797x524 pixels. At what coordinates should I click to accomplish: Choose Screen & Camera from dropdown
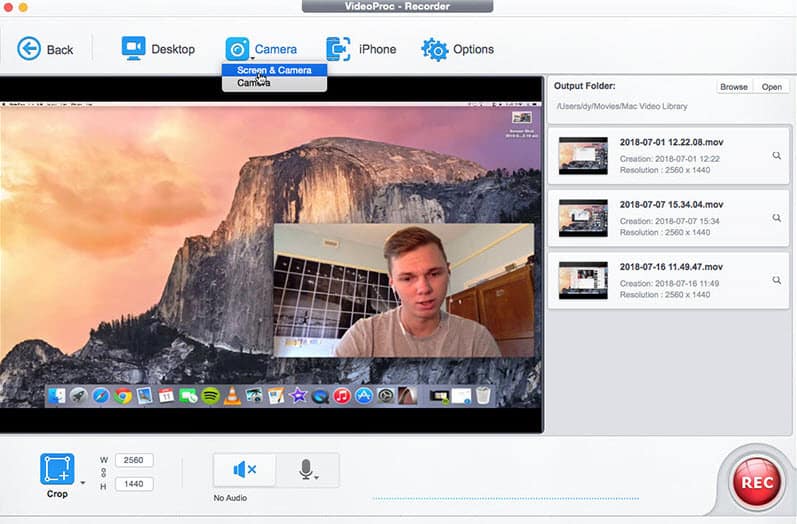[x=274, y=70]
